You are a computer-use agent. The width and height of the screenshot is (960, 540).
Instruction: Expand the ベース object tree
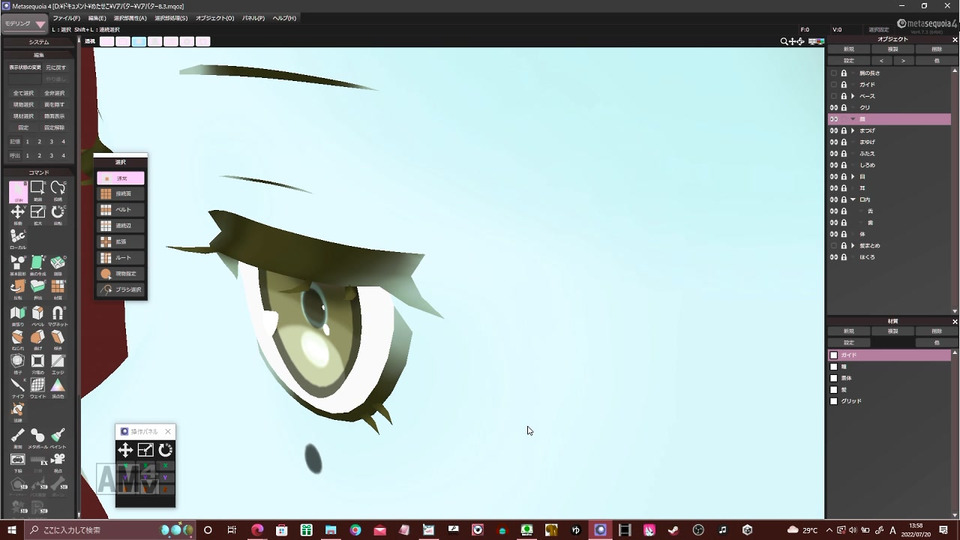click(853, 96)
